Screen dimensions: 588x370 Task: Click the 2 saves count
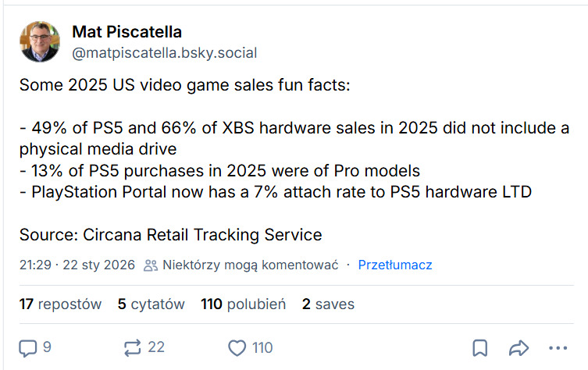pos(328,304)
